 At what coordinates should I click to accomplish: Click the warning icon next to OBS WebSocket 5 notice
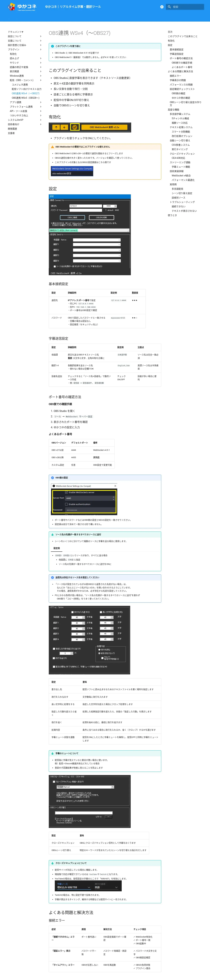point(53,147)
